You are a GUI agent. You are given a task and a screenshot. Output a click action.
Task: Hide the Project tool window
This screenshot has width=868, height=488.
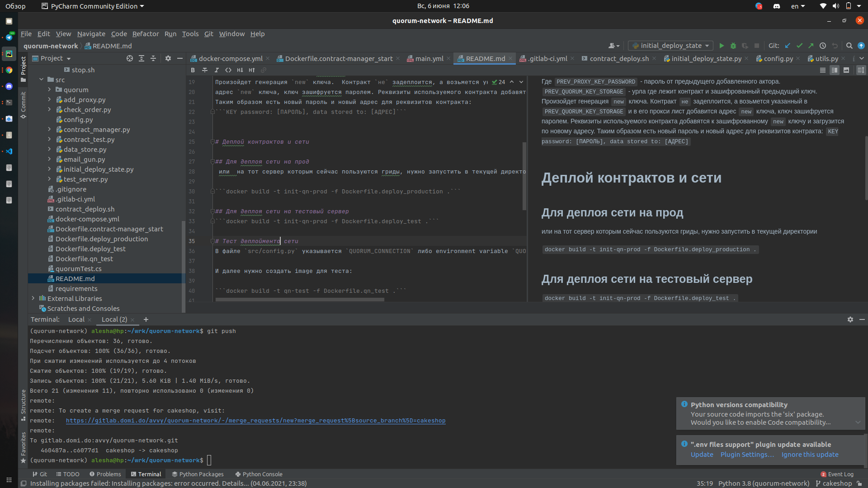coord(180,58)
